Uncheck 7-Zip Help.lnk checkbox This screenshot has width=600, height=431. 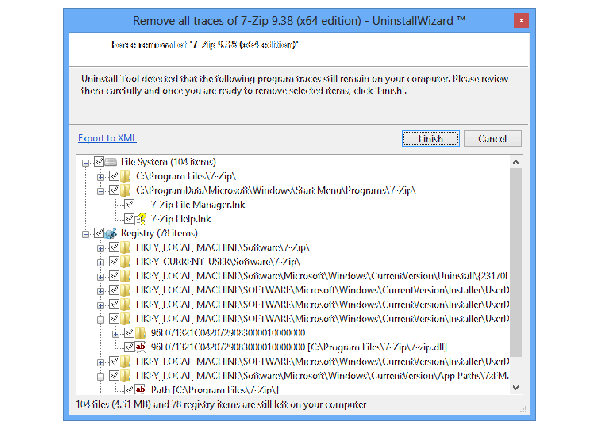click(x=129, y=219)
